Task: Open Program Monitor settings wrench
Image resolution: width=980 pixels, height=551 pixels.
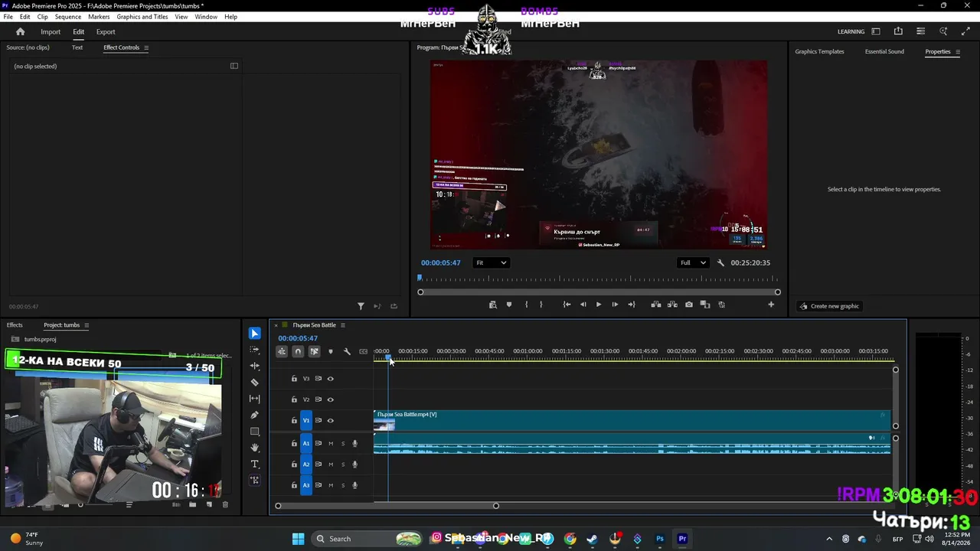Action: (720, 262)
